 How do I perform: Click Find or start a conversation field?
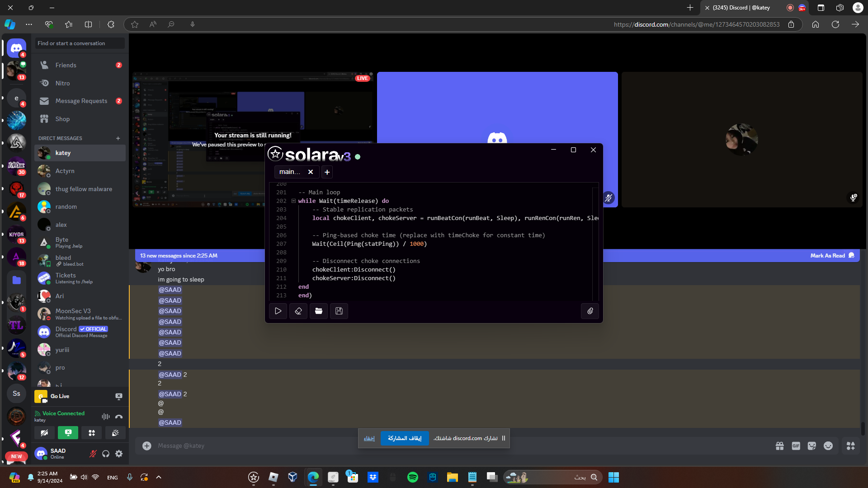point(80,43)
